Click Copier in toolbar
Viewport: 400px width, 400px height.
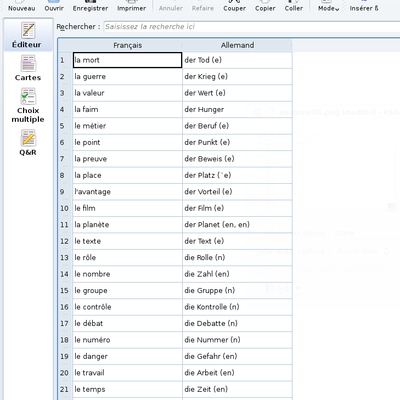(x=265, y=6)
